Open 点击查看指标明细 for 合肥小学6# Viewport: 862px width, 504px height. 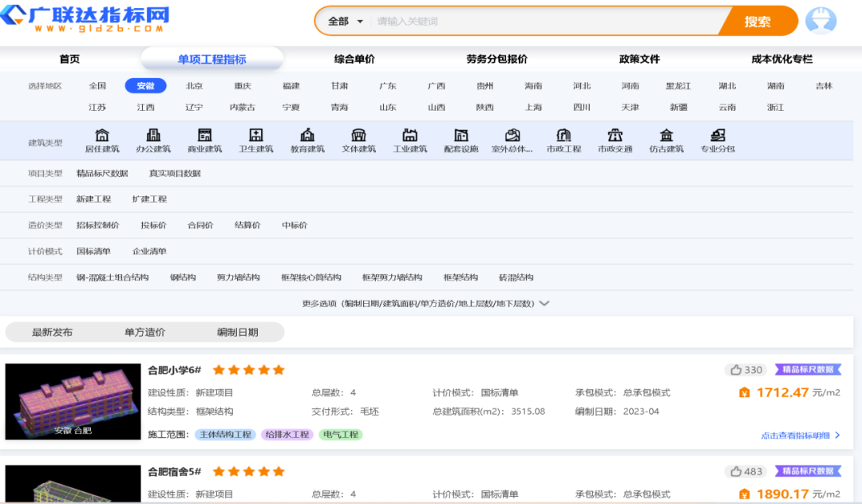point(800,435)
